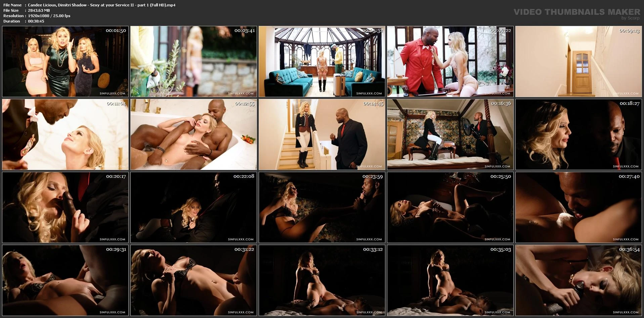The width and height of the screenshot is (644, 318).
Task: Click the bedroom frame stamped 00:16:36
Action: tap(450, 134)
